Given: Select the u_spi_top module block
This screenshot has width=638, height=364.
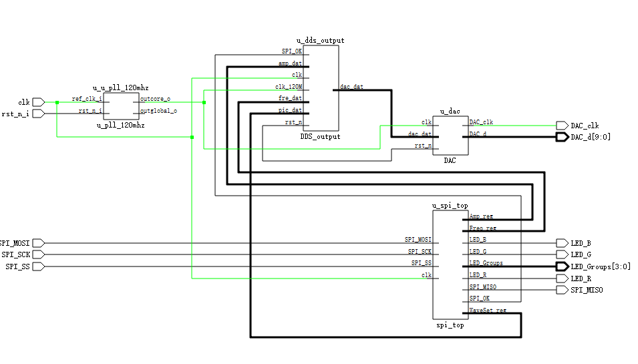Looking at the screenshot, I should 450,264.
